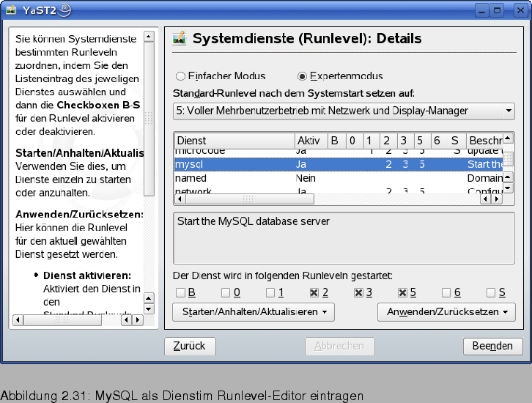532x403 pixels.
Task: Click the disabled Abbrechen button
Action: (339, 346)
